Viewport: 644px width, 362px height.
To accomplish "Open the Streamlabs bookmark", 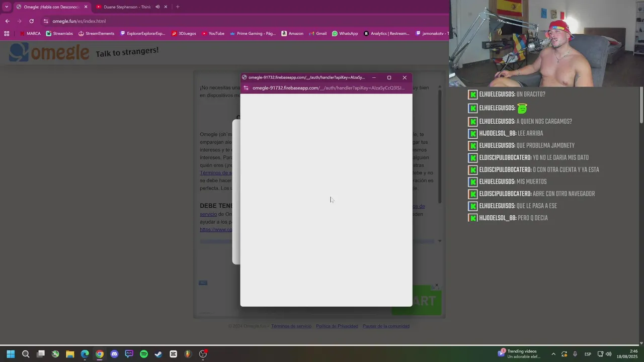I will 59,34.
